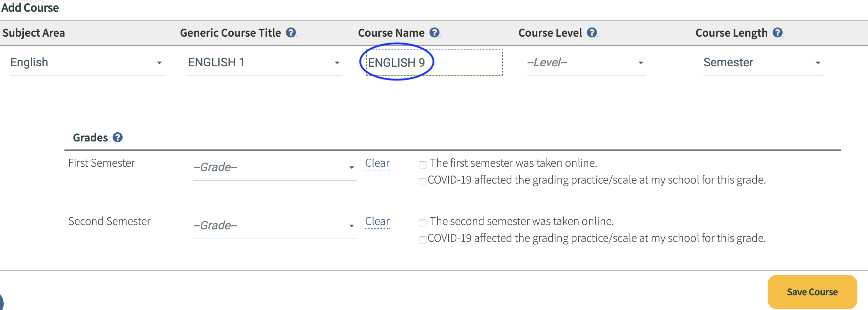Expand the Generic Course Title dropdown
Viewport: 868px width, 310px height.
coord(264,63)
